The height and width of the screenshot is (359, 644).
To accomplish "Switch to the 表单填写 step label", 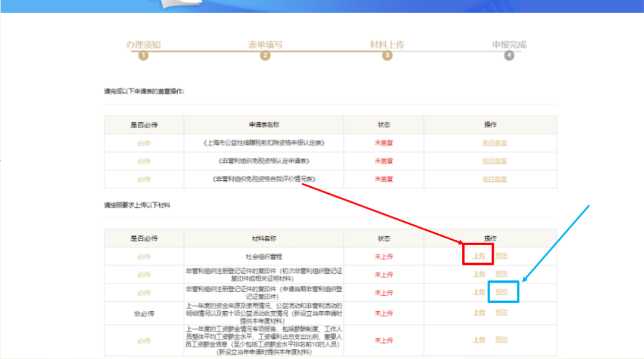I will [x=265, y=45].
